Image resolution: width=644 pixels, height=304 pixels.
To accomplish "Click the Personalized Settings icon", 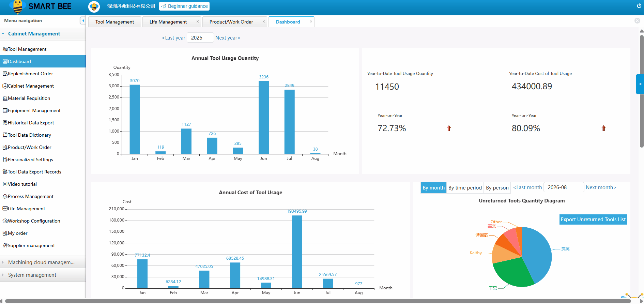I will [5, 159].
